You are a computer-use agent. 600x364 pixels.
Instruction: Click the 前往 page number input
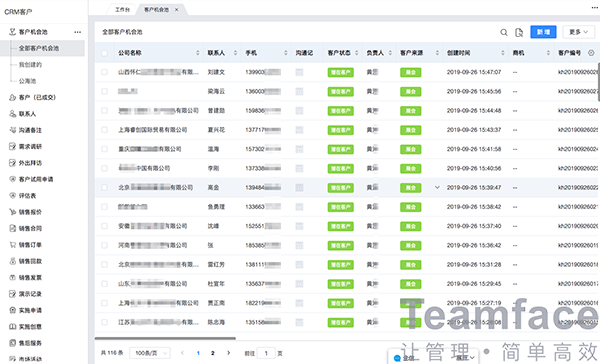pyautogui.click(x=266, y=353)
